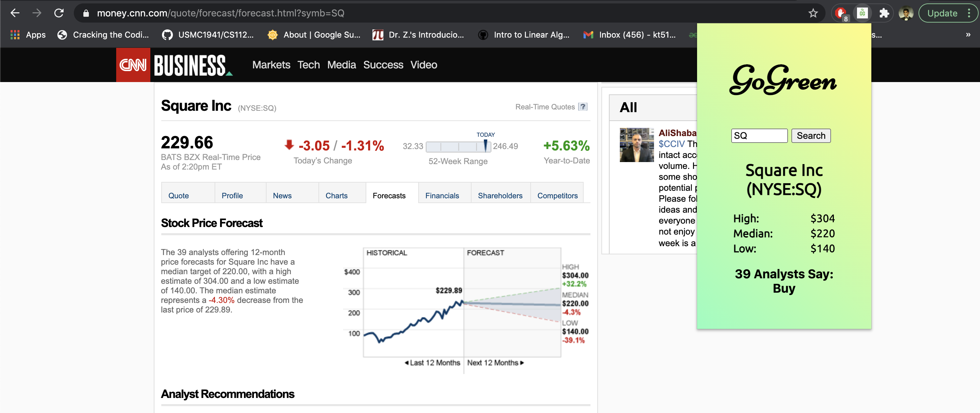Switch to the Financials tab
Image resolution: width=980 pixels, height=413 pixels.
442,196
